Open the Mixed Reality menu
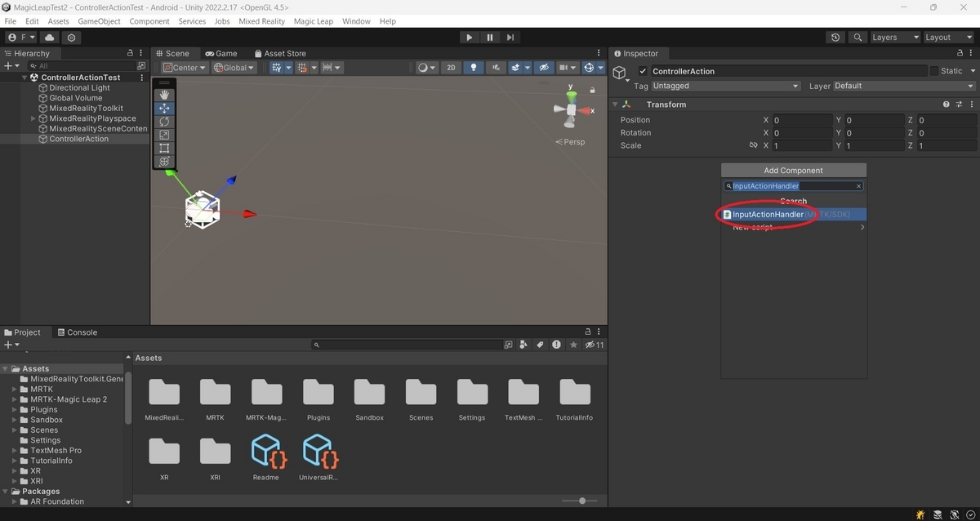Viewport: 980px width, 521px height. click(x=261, y=21)
